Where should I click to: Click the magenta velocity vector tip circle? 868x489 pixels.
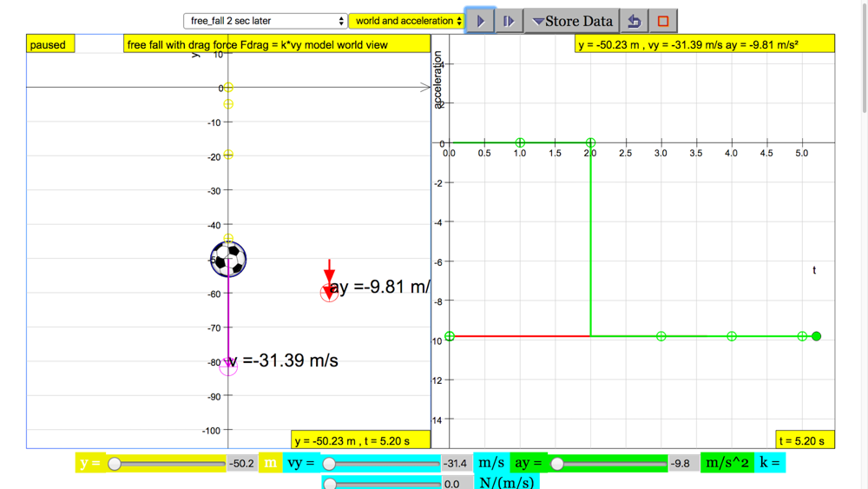click(228, 367)
